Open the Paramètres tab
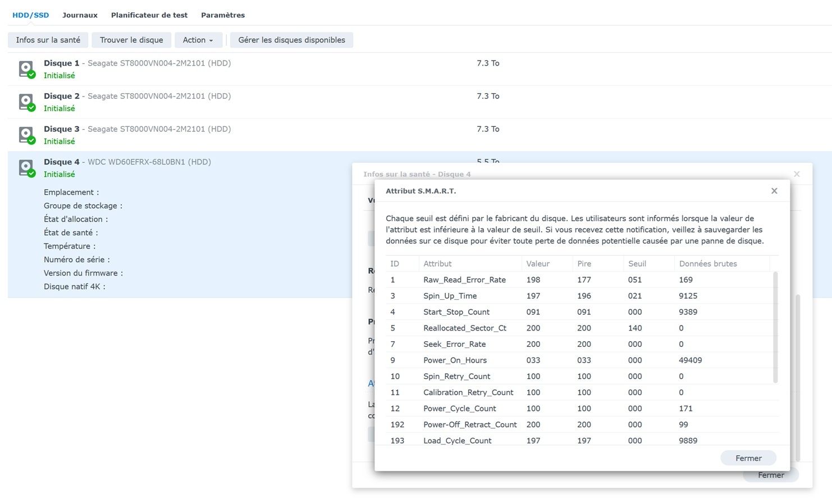The height and width of the screenshot is (504, 832). 223,15
